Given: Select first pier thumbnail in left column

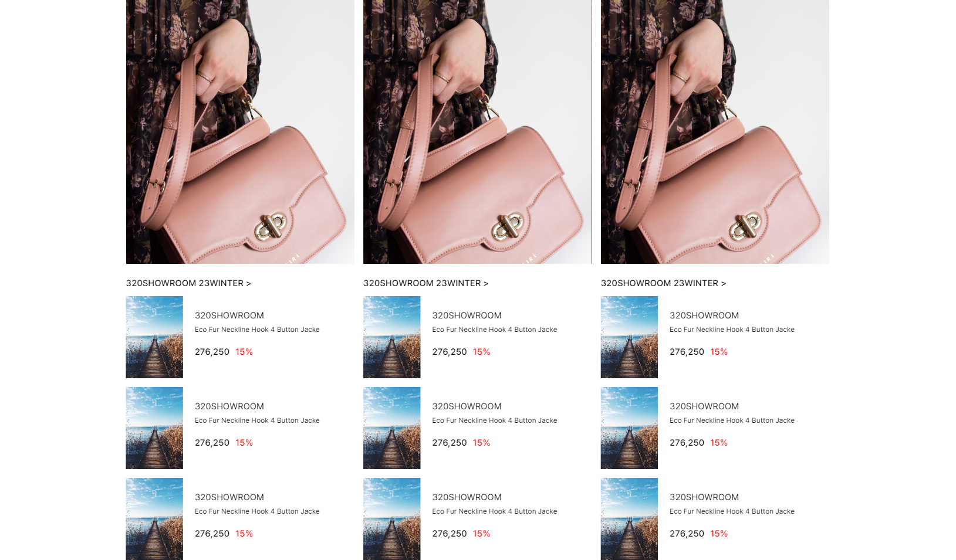Looking at the screenshot, I should [154, 337].
